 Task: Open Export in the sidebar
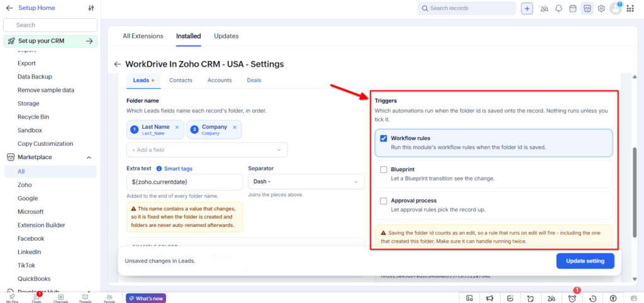(x=26, y=63)
